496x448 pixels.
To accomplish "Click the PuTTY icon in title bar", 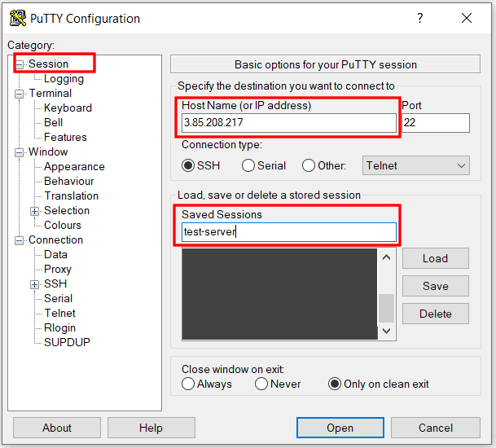I will coord(18,18).
